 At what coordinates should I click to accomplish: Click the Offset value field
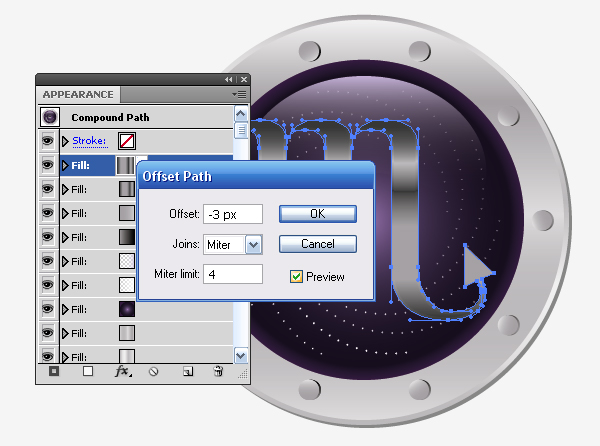233,214
